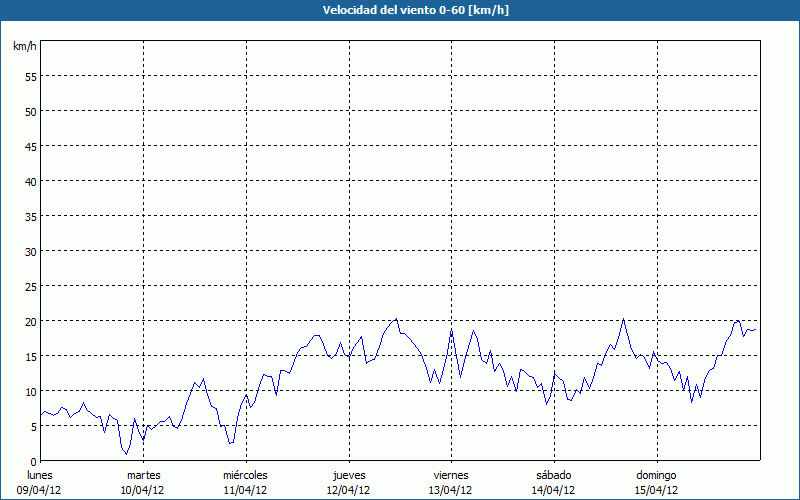800x500 pixels.
Task: Select the 35 tick label on the y-axis
Action: 30,217
